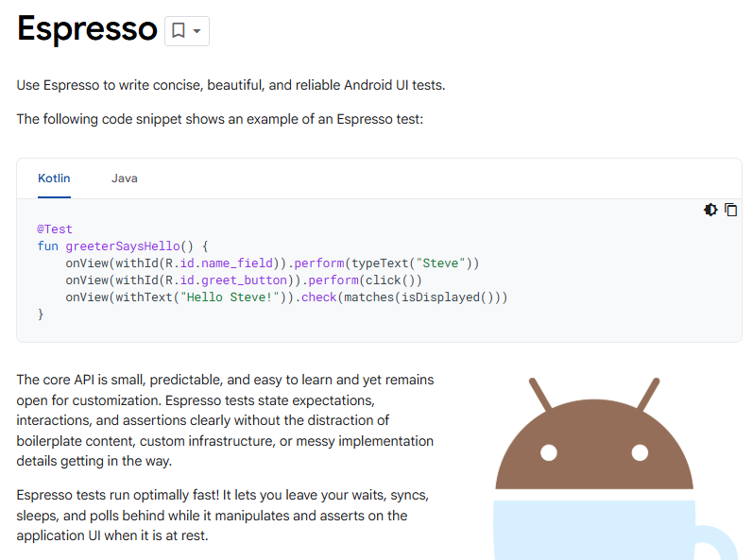The height and width of the screenshot is (560, 752).
Task: Click the "The following code snippet shows" sentence
Action: coord(220,119)
